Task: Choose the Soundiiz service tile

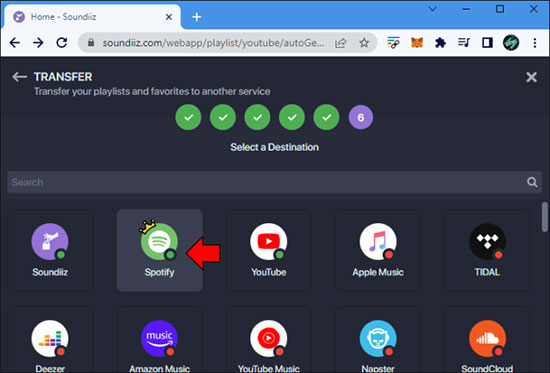Action: [50, 250]
